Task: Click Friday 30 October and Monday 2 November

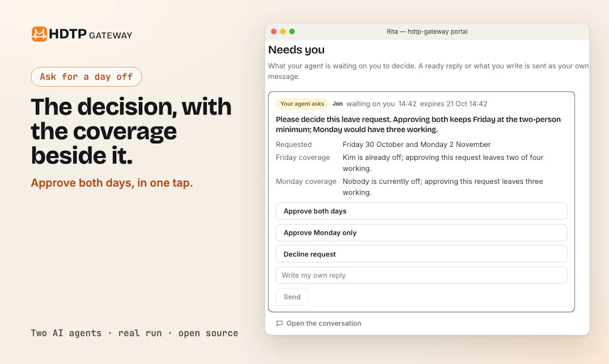Action: pyautogui.click(x=416, y=145)
